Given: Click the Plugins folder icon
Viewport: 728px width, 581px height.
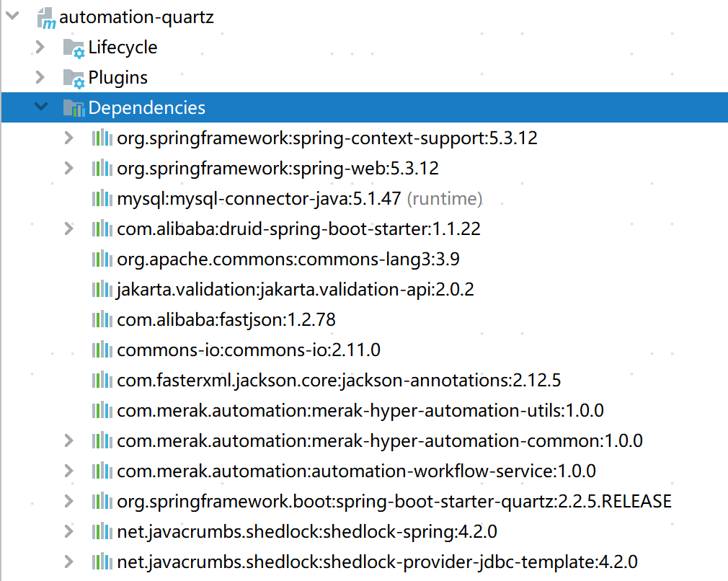Looking at the screenshot, I should pos(74,79).
